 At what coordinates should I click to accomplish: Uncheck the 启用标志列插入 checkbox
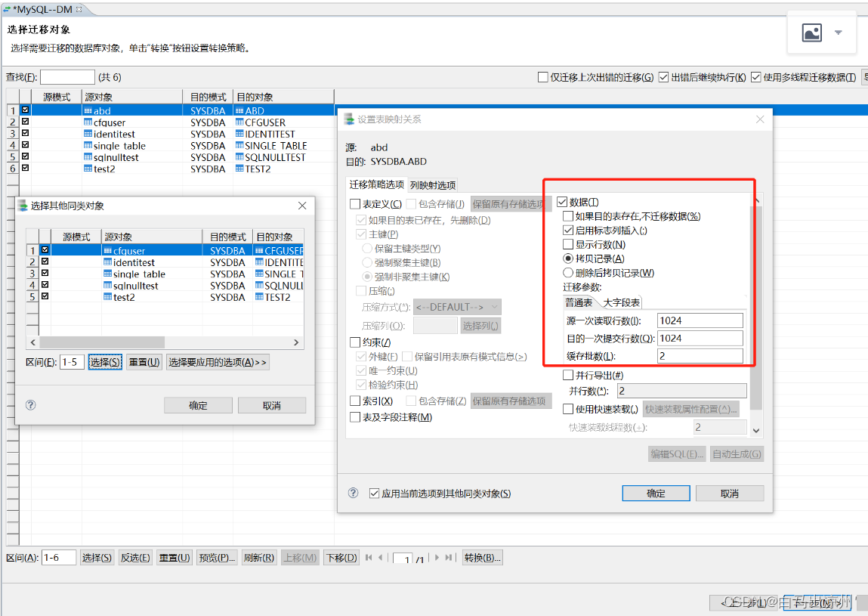pos(567,229)
